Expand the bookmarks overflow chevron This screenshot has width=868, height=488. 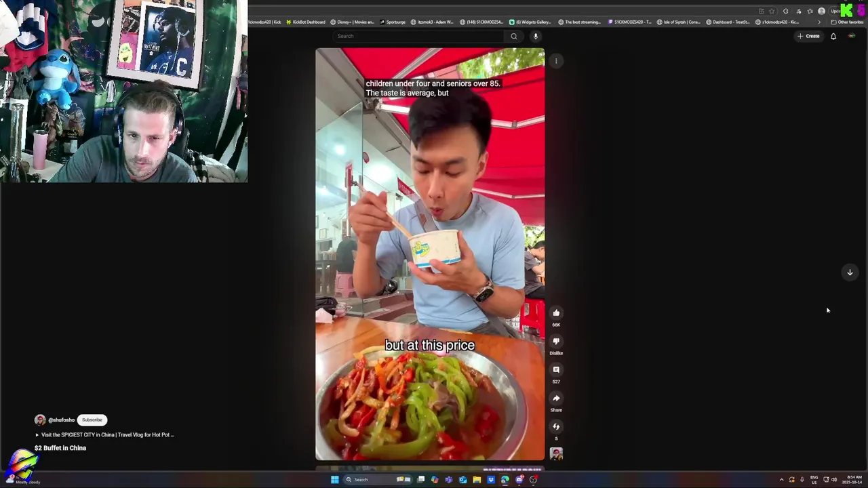pos(819,22)
